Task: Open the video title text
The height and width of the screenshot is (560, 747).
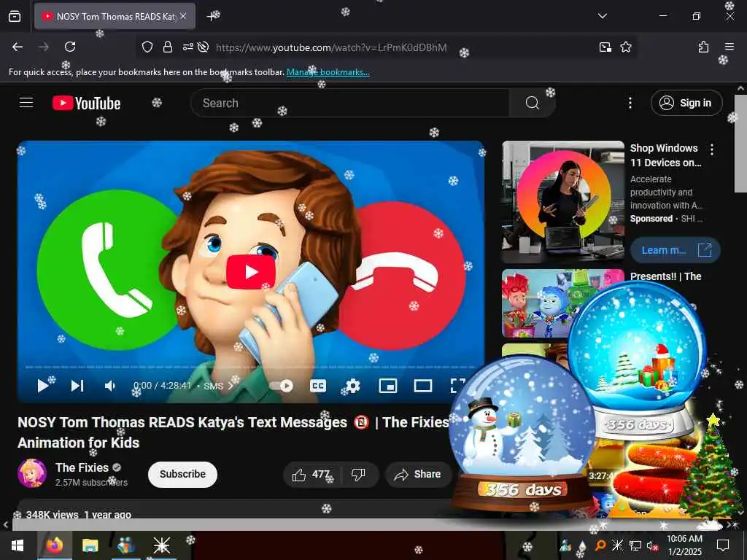Action: [x=233, y=432]
